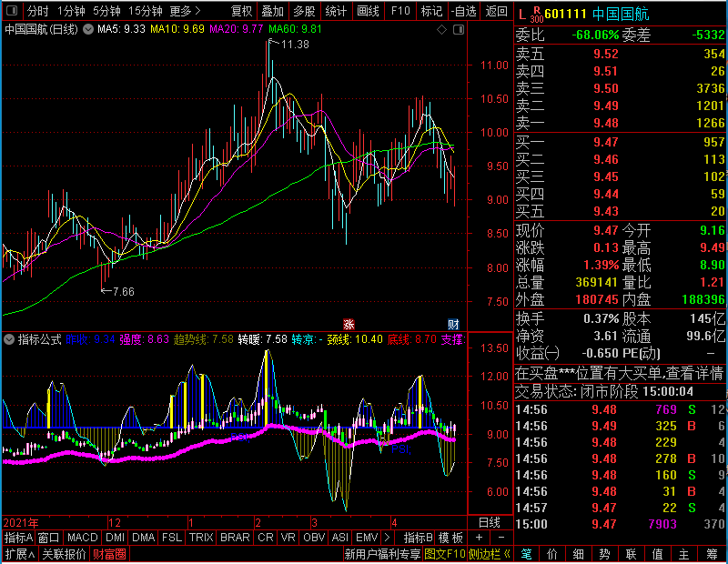The image size is (728, 564).
Task: Click the blue 财 marker on the chart
Action: point(453,324)
